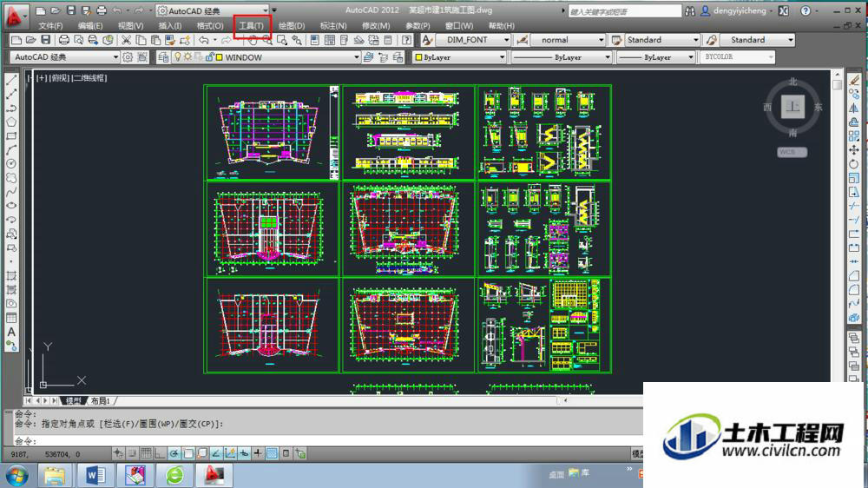
Task: Toggle Grid Display in status bar
Action: coord(146,453)
